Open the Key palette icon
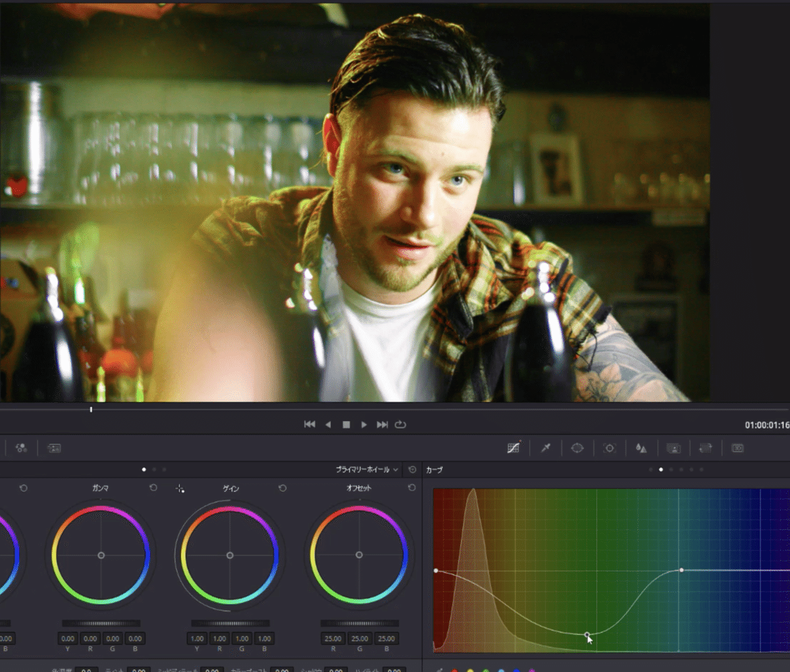790x672 pixels. click(x=673, y=448)
